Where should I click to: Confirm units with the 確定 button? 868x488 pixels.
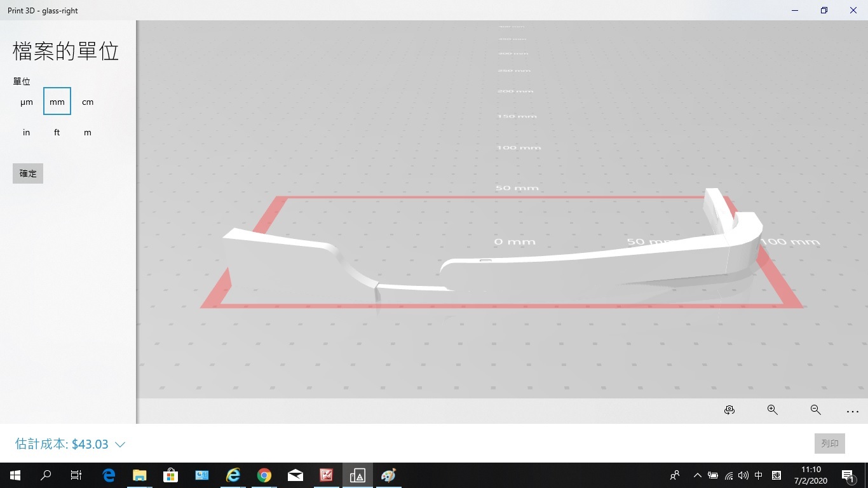point(28,173)
